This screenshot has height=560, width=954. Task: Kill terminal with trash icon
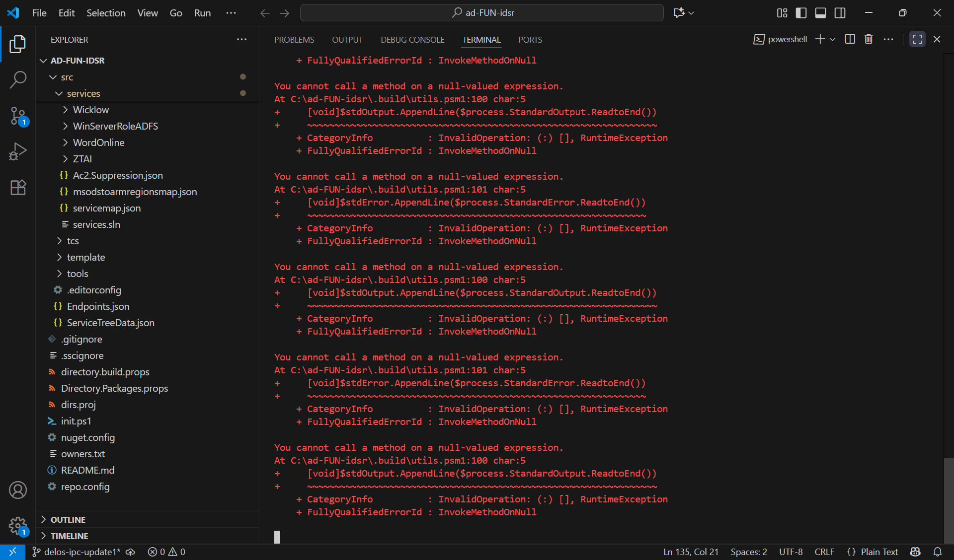pos(869,39)
